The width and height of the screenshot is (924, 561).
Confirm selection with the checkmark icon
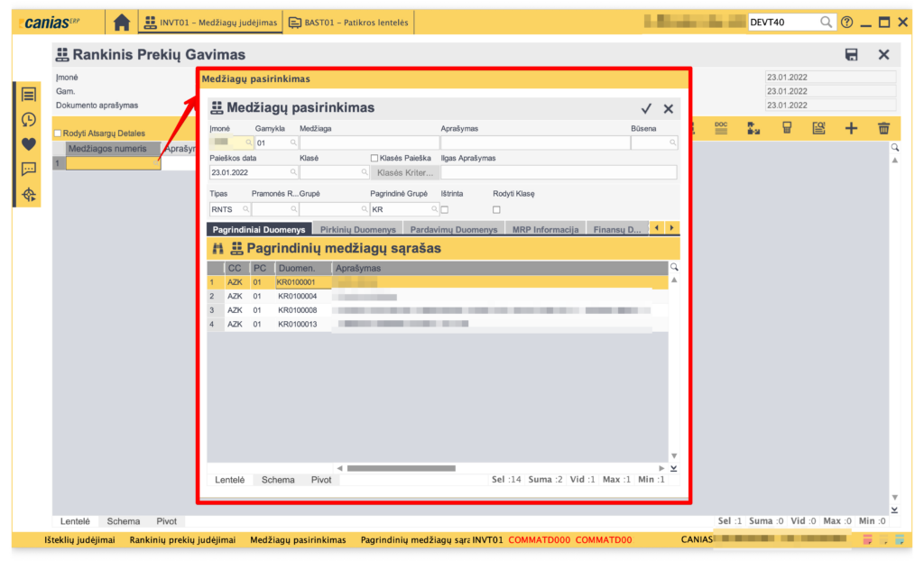pyautogui.click(x=646, y=109)
